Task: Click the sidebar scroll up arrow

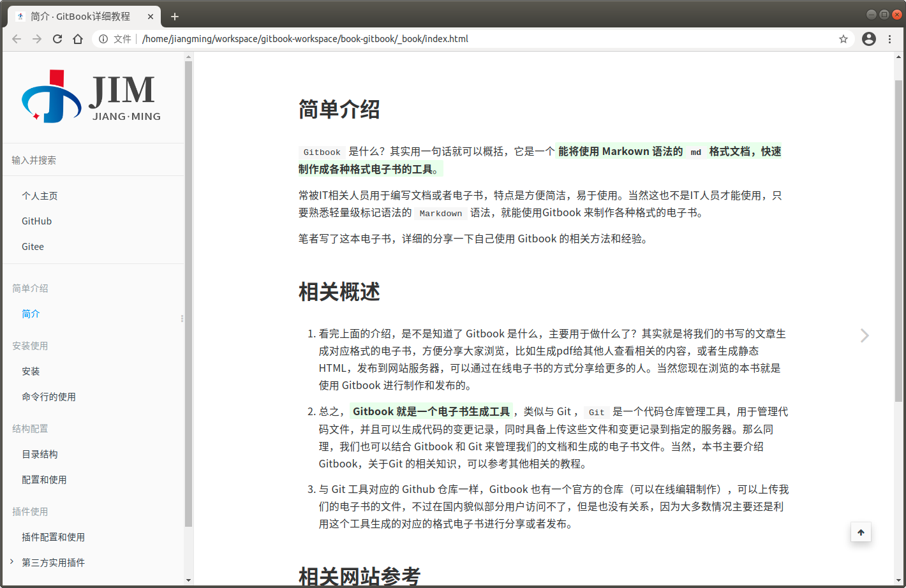Action: pyautogui.click(x=188, y=57)
